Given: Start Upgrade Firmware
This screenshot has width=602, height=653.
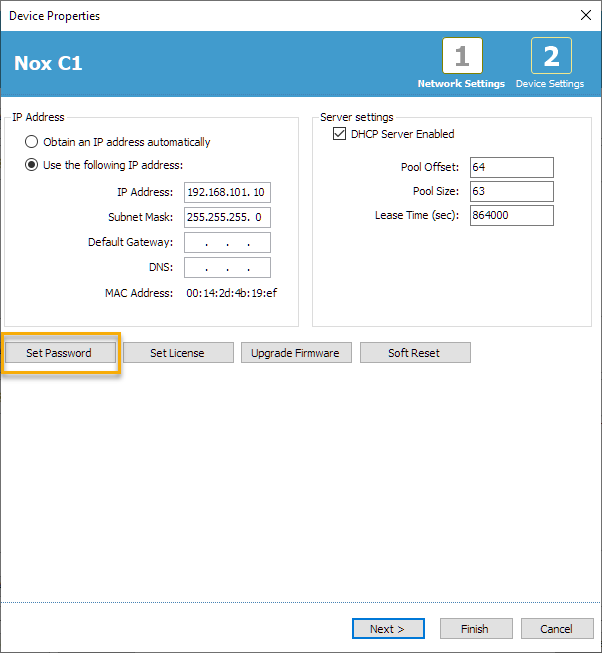Looking at the screenshot, I should coord(296,353).
